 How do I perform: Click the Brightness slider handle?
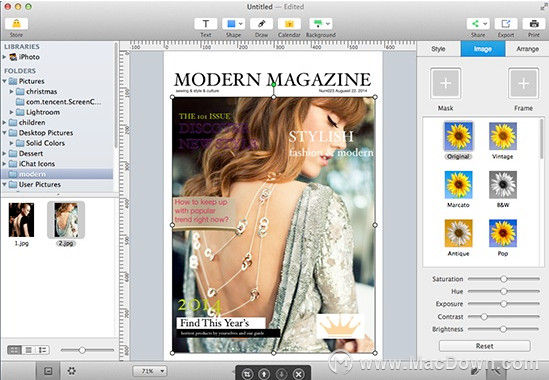coord(503,329)
